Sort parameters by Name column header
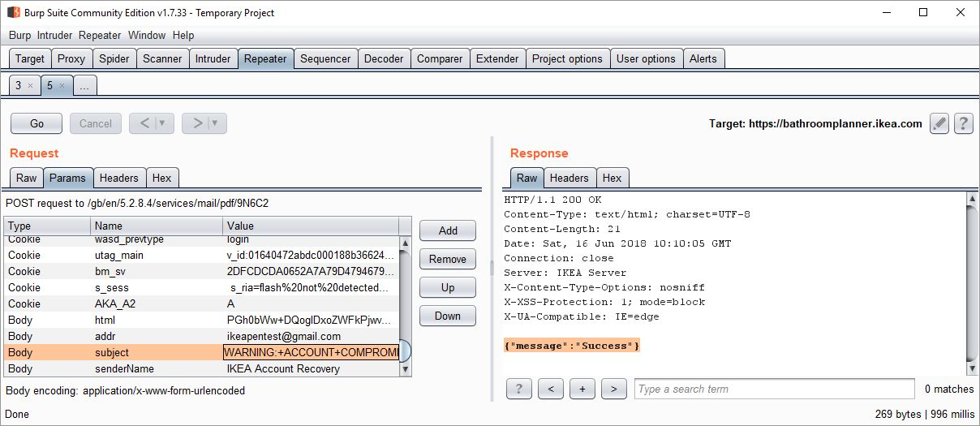 pyautogui.click(x=157, y=226)
